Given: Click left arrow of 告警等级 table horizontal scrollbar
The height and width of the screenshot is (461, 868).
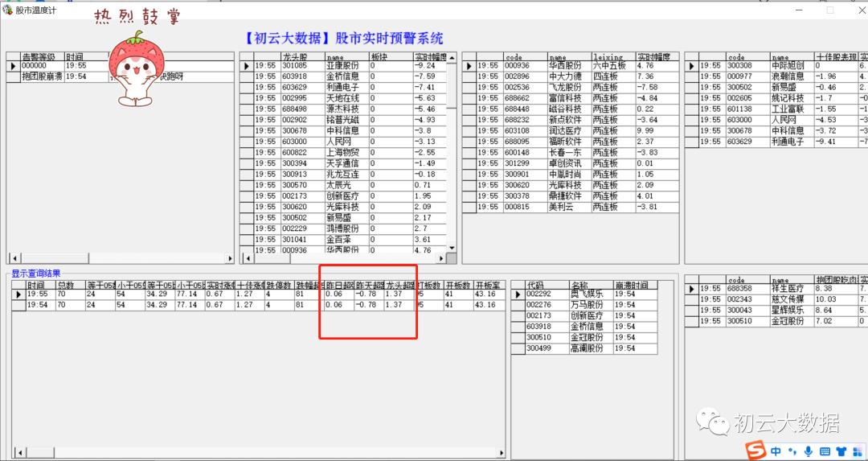Looking at the screenshot, I should pyautogui.click(x=14, y=258).
